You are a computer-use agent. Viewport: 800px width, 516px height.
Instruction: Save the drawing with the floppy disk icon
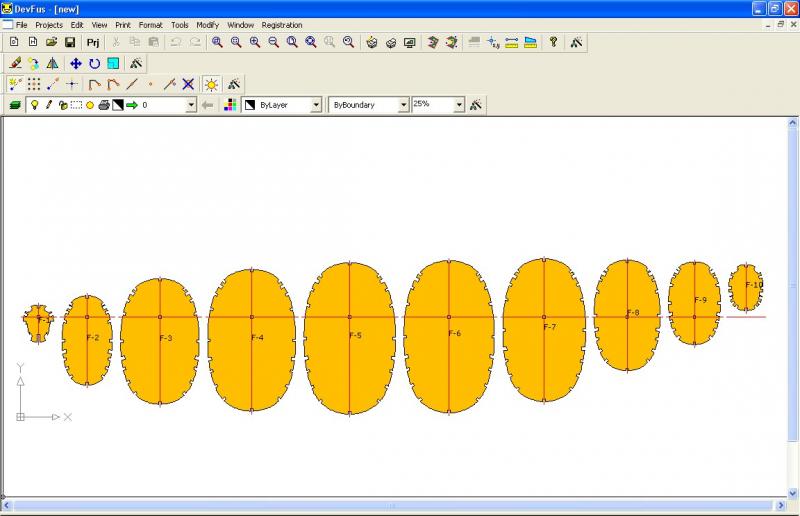click(x=70, y=42)
